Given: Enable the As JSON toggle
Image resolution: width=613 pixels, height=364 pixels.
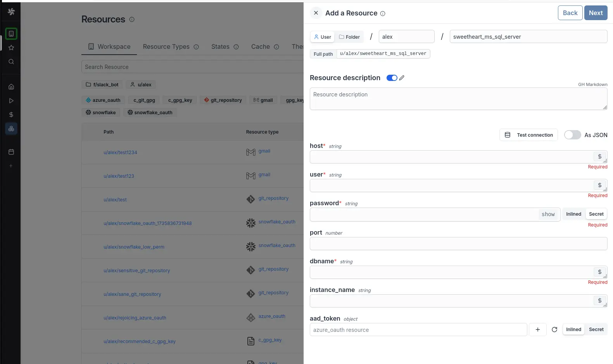Looking at the screenshot, I should pos(572,135).
